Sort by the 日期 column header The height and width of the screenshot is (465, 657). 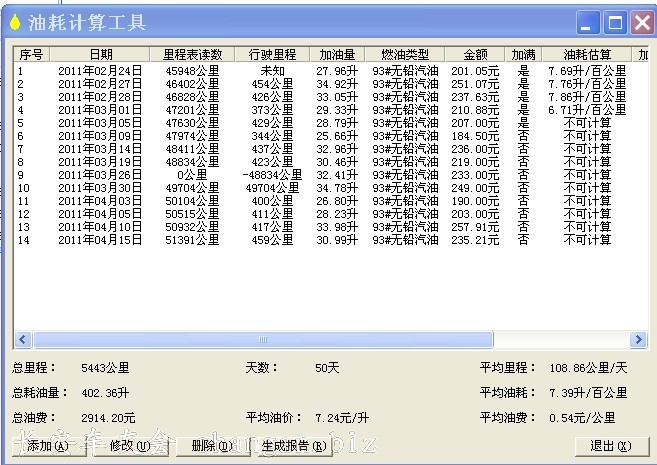tap(100, 54)
